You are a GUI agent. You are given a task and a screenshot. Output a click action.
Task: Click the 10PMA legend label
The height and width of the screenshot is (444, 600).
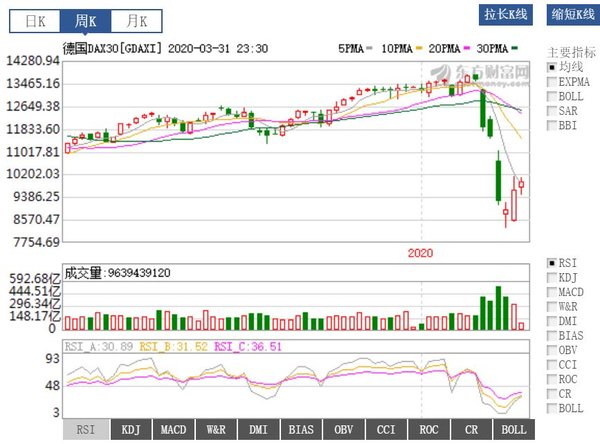[397, 49]
